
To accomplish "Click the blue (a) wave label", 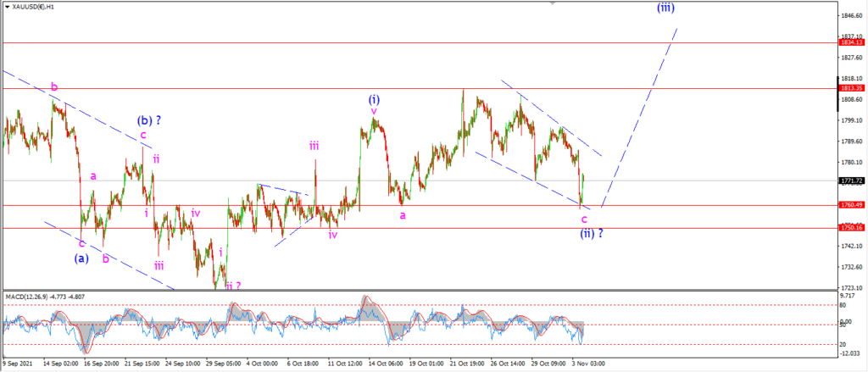I will click(81, 258).
